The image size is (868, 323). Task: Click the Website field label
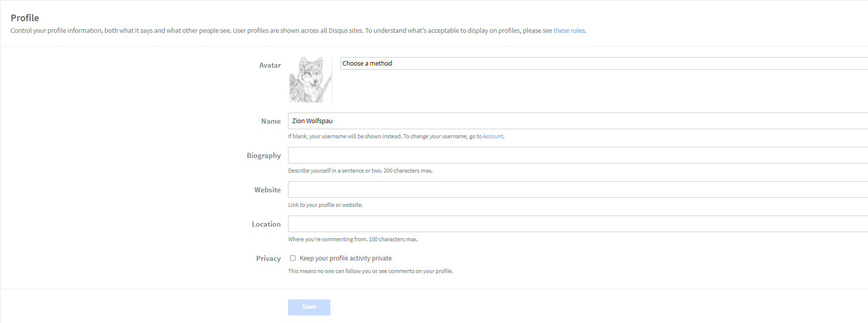point(267,190)
